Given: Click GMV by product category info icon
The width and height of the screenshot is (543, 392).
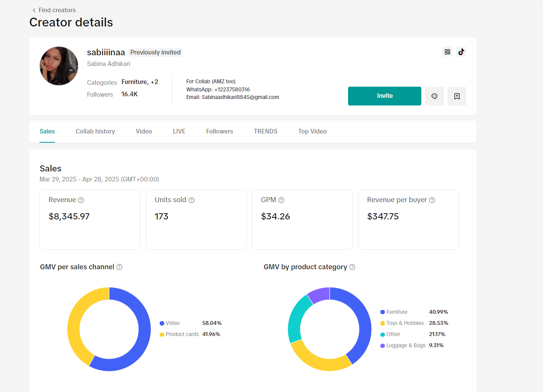Looking at the screenshot, I should [x=352, y=267].
